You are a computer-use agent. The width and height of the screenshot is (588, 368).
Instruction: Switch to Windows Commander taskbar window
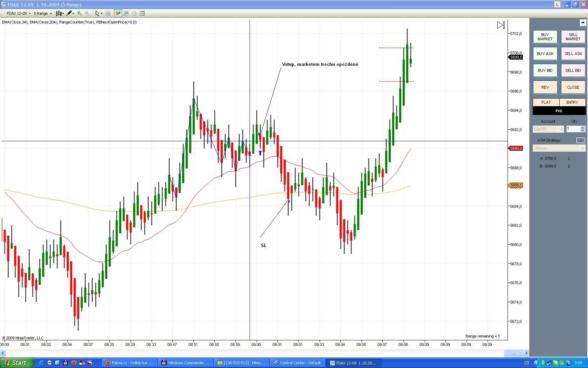[185, 363]
